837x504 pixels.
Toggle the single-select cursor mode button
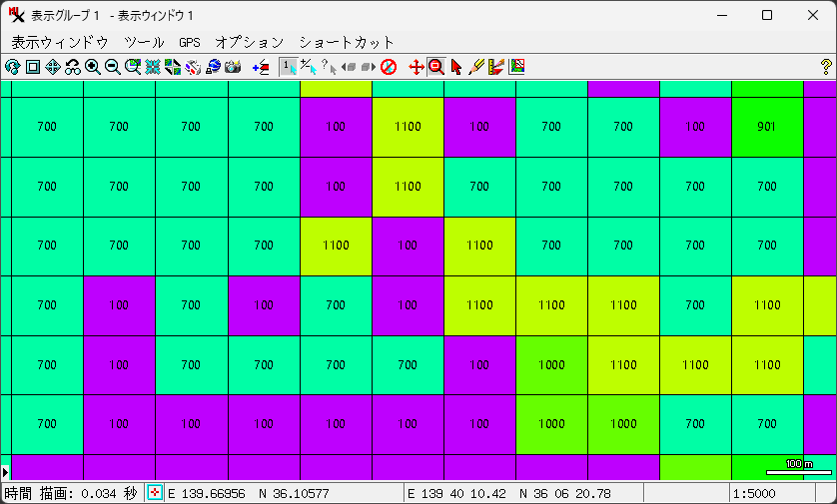(x=288, y=67)
